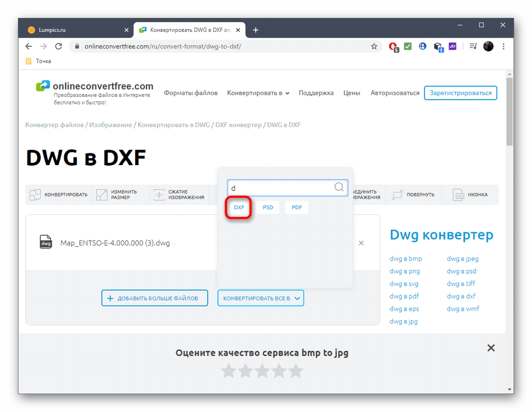Close the rating banner
Viewport: 532px width, 412px height.
(x=491, y=348)
